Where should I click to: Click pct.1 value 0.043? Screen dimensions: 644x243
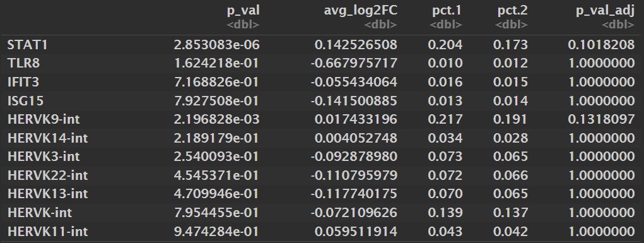click(445, 231)
